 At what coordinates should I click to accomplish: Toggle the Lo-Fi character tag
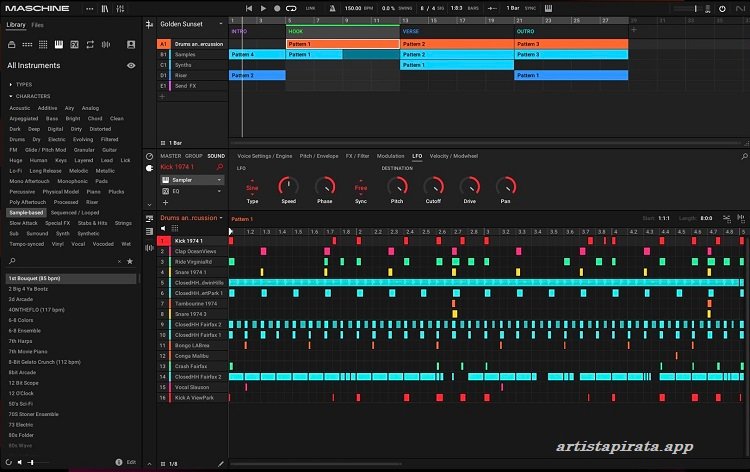coord(16,171)
